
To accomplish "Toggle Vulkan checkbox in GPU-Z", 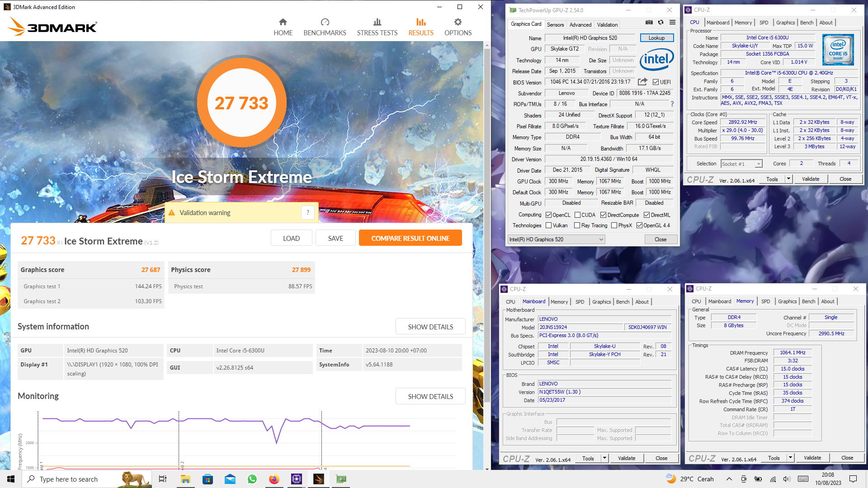I will pos(548,225).
